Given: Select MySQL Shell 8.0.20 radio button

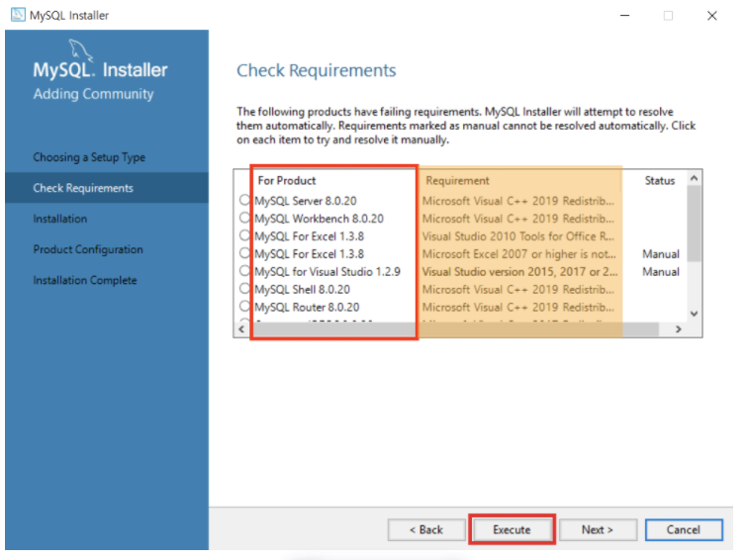Looking at the screenshot, I should point(244,288).
